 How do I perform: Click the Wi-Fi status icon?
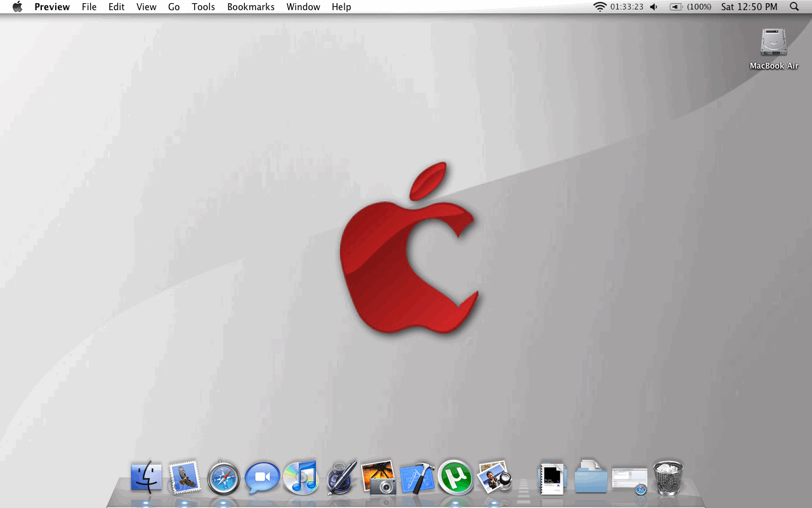coord(600,7)
